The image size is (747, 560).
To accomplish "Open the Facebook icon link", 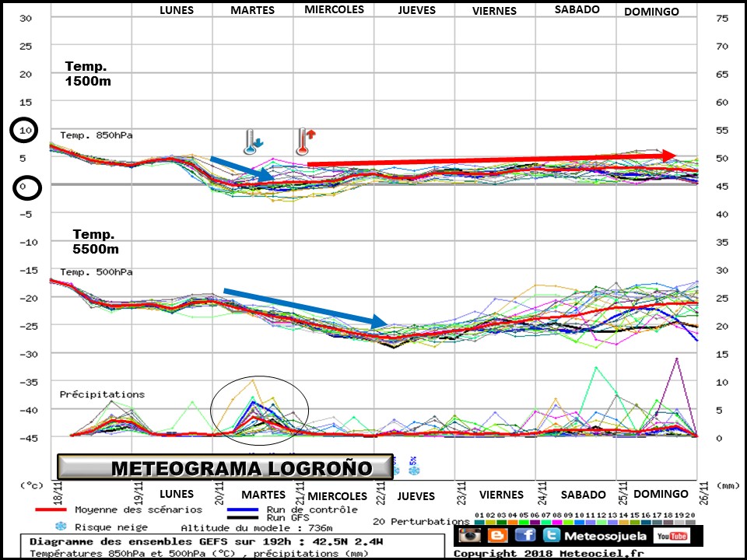I will (x=524, y=536).
